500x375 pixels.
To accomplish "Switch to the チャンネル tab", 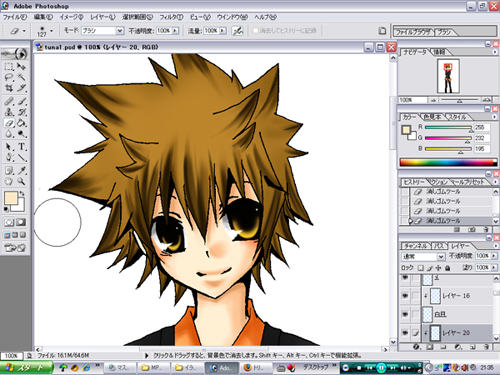I will click(416, 246).
